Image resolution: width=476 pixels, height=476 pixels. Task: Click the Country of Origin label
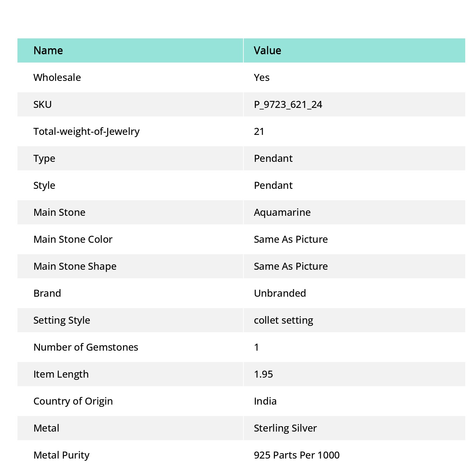tap(73, 401)
